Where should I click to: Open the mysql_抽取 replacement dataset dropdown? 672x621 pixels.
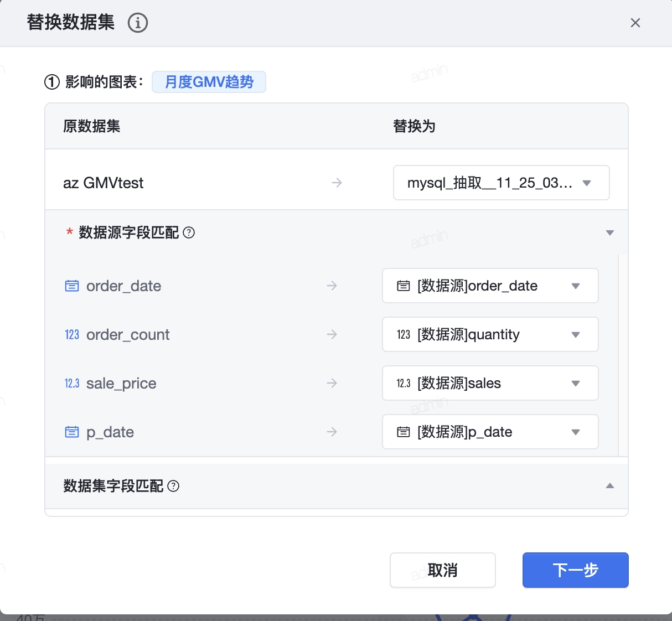click(x=501, y=183)
